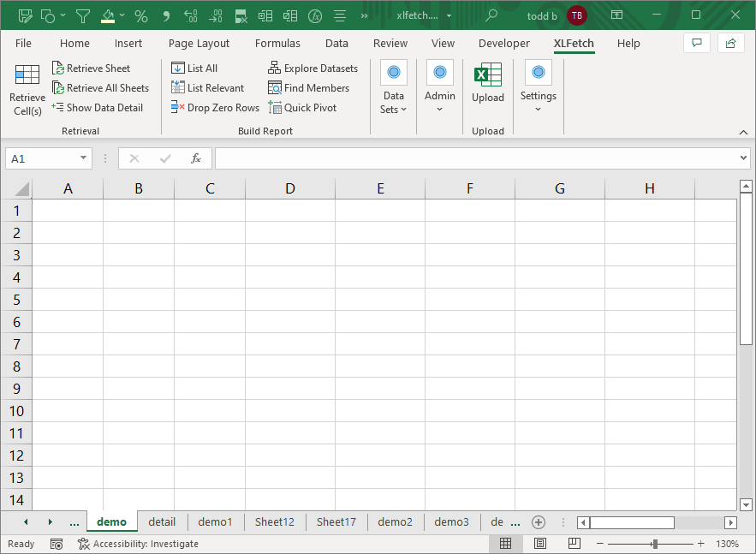The height and width of the screenshot is (554, 756).
Task: Open the Formulas ribbon tab
Action: click(277, 44)
